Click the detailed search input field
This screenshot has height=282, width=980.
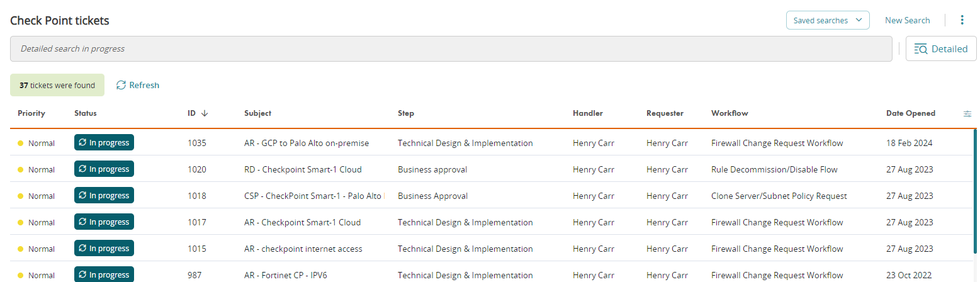click(x=451, y=49)
